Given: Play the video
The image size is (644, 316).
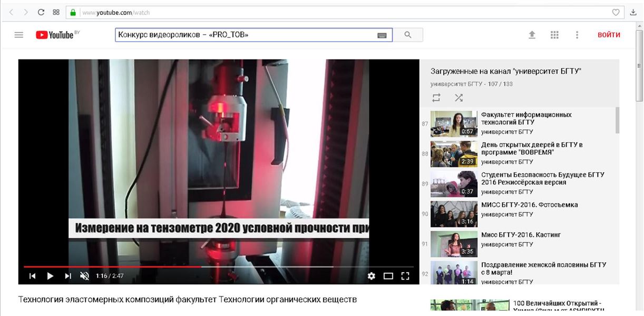Looking at the screenshot, I should click(x=50, y=275).
